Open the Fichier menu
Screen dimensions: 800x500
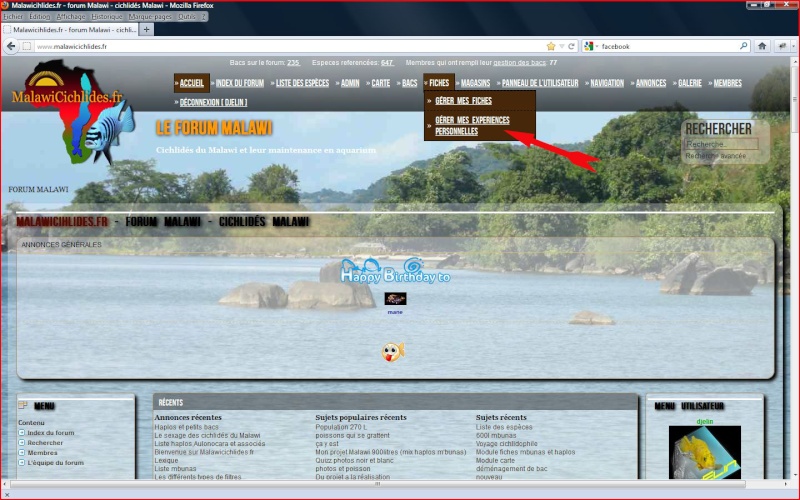tap(13, 17)
